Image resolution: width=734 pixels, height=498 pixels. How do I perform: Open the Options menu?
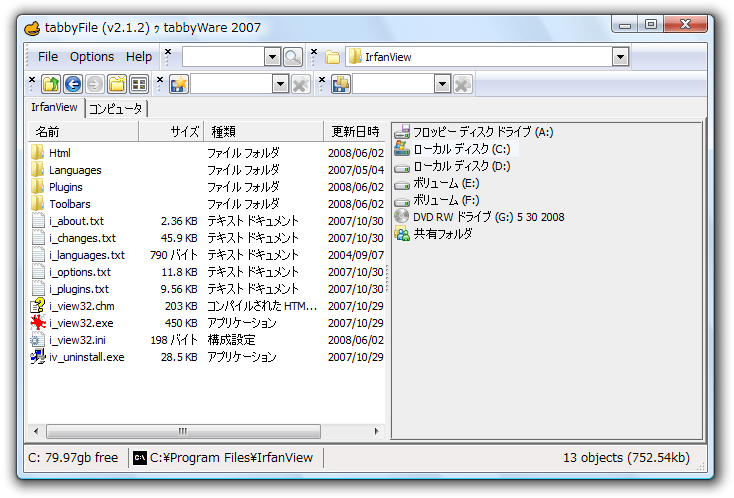click(x=92, y=57)
